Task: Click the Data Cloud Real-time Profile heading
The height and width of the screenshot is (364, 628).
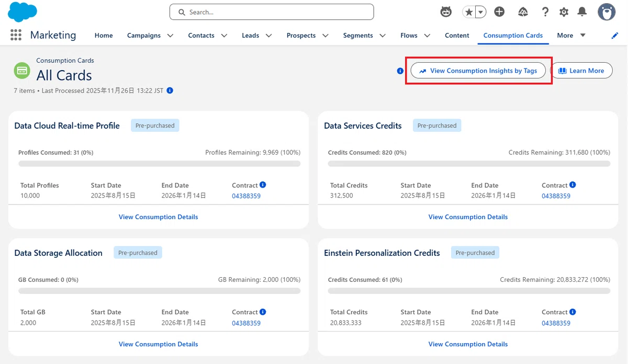Action: (67, 126)
